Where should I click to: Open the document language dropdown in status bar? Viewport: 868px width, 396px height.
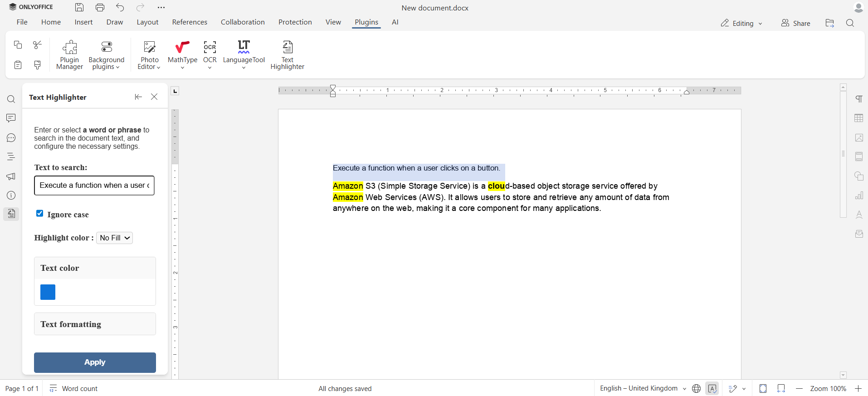click(x=643, y=389)
